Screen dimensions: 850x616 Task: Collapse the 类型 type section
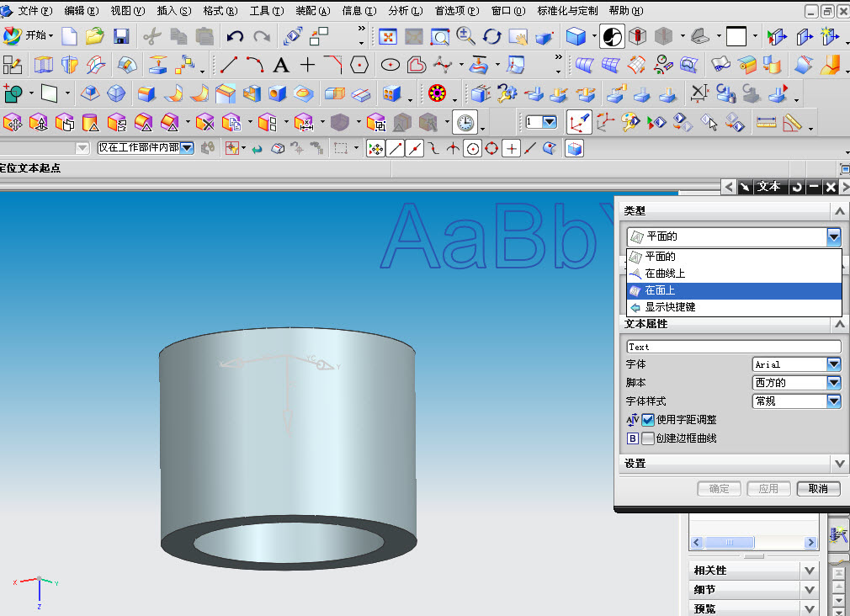(839, 211)
